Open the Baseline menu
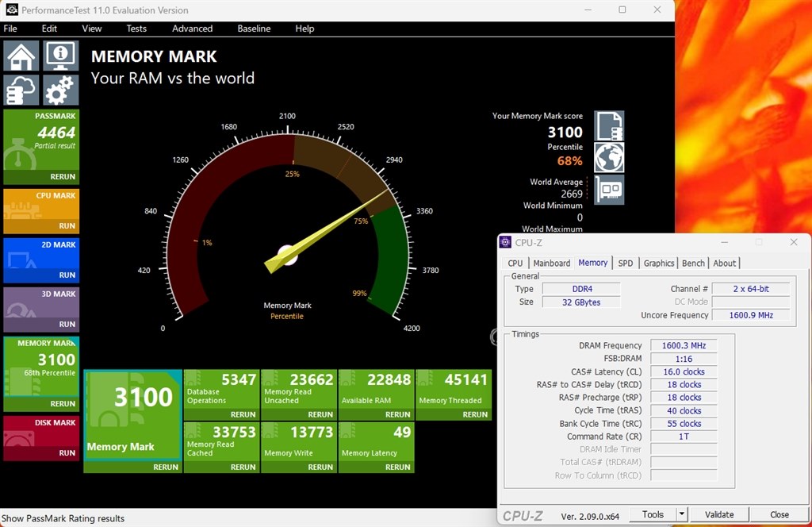812x527 pixels. pyautogui.click(x=254, y=29)
